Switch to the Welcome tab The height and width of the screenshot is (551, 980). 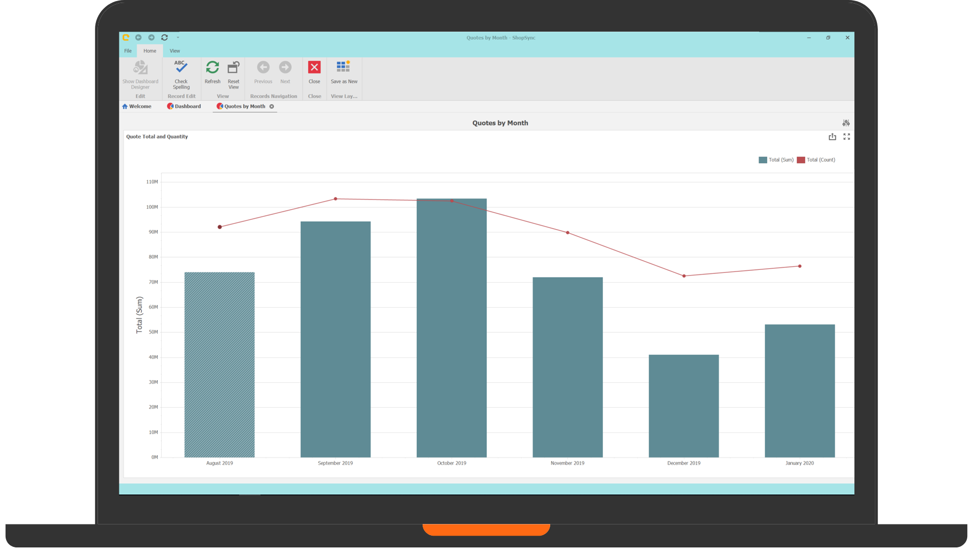tap(137, 107)
